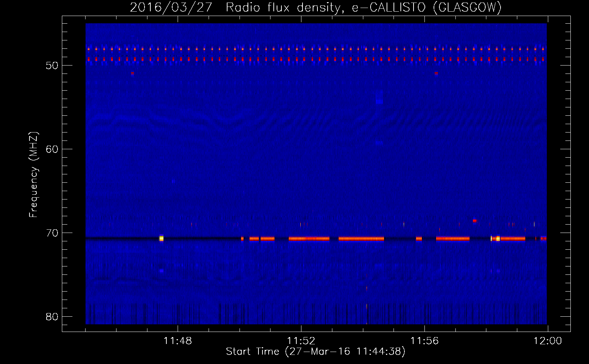The height and width of the screenshot is (364, 589).
Task: Click the 80 frequency tick label
Action: pos(52,317)
